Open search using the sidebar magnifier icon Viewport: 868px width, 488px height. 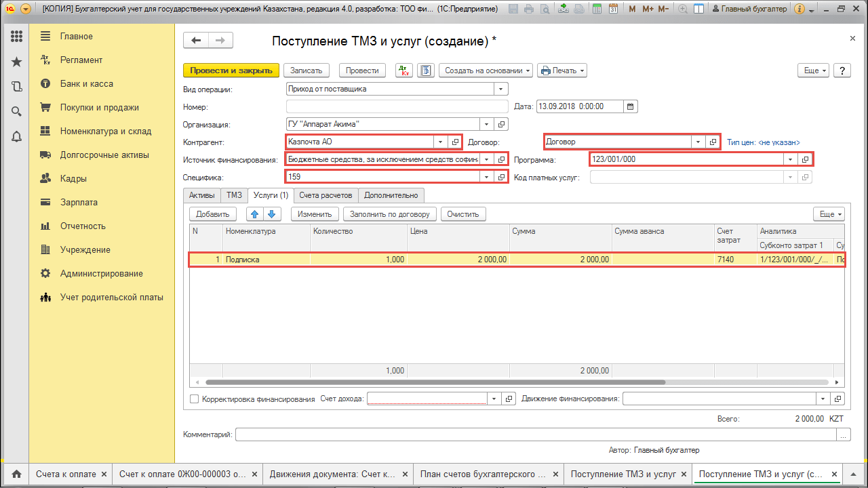(x=16, y=110)
